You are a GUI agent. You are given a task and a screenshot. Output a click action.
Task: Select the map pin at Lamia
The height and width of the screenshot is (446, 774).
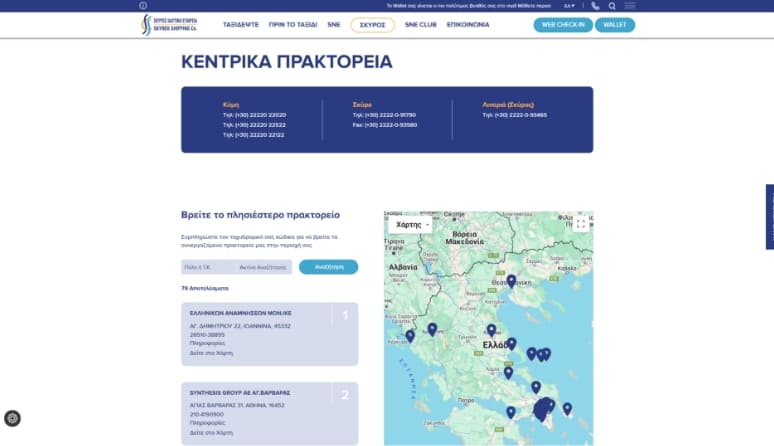click(508, 372)
